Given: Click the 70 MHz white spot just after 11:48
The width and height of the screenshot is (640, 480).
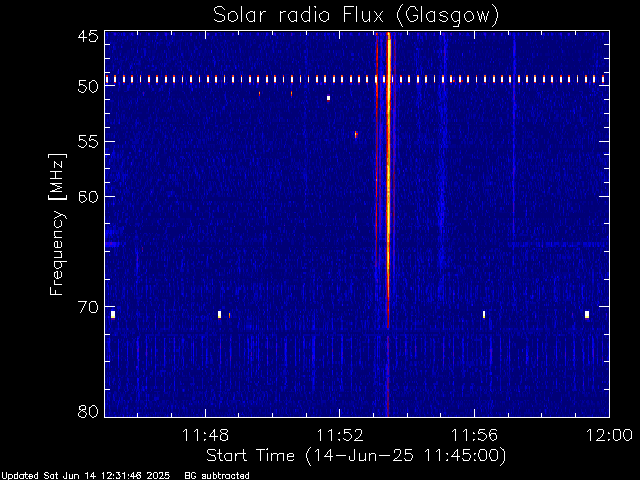Looking at the screenshot, I should pyautogui.click(x=220, y=314).
